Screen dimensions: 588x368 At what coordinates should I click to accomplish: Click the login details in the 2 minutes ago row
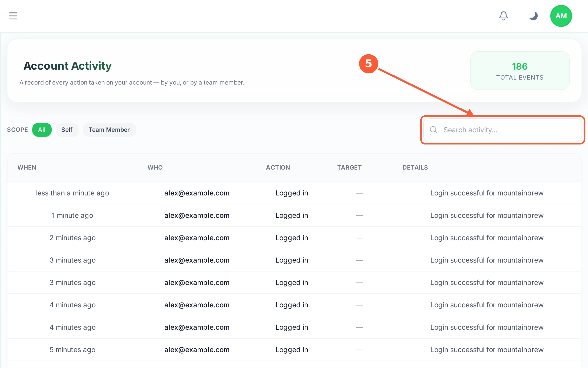[x=487, y=238]
